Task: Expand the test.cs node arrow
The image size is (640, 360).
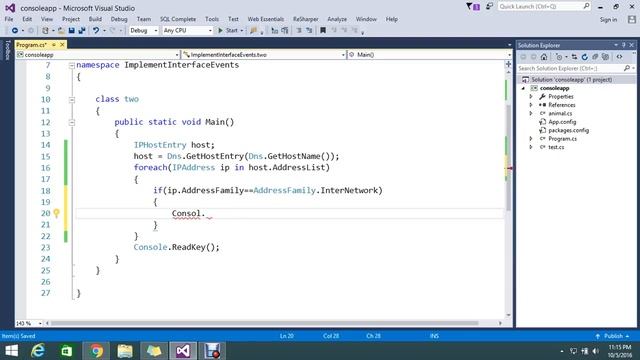Action: [531, 147]
